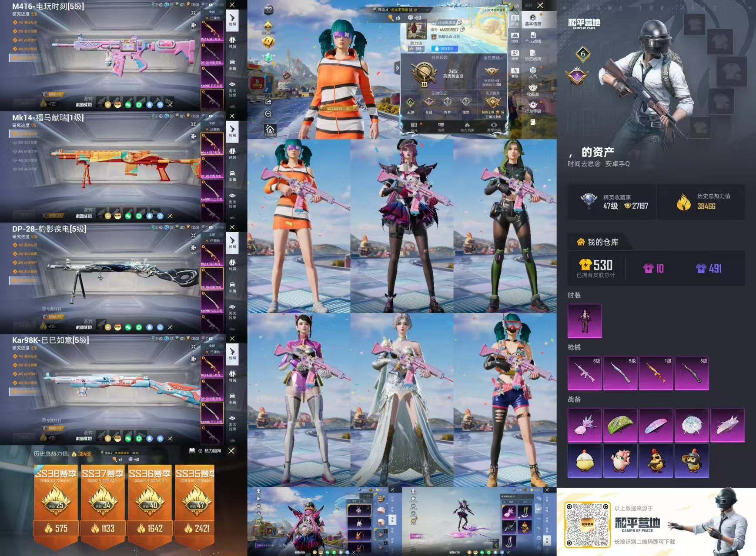Viewport: 756px width, 556px height.
Task: Open the 主页展示 home icon
Action: (x=270, y=130)
